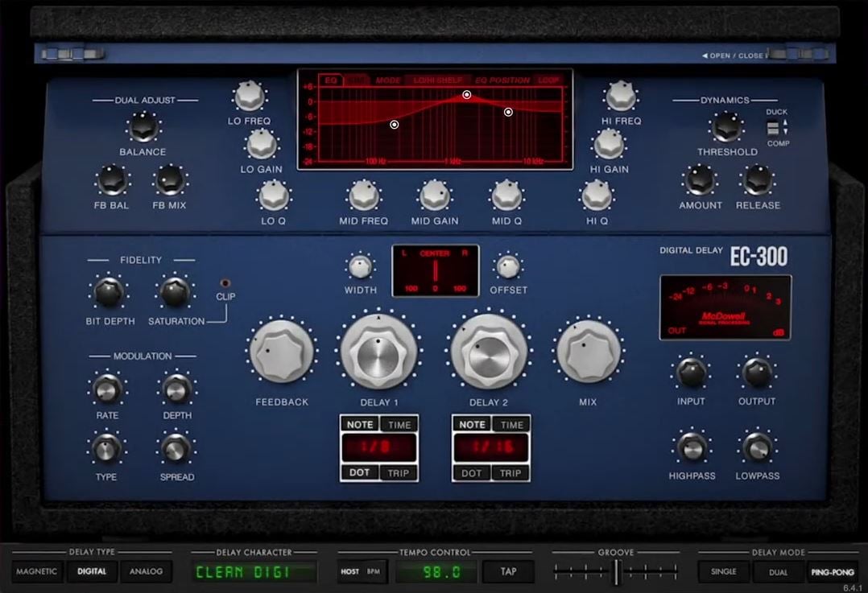Enable DOT for Delay 2
Viewport: 868px width, 593px height.
(x=471, y=472)
